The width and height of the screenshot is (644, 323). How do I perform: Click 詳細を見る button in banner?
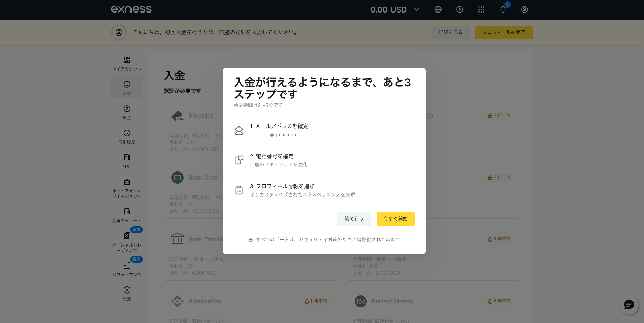coord(450,32)
